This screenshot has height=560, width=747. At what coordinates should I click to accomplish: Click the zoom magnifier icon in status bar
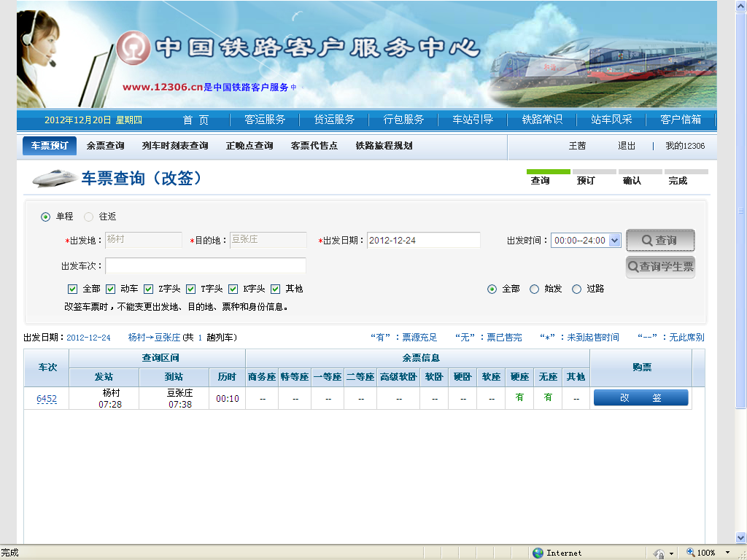[690, 553]
